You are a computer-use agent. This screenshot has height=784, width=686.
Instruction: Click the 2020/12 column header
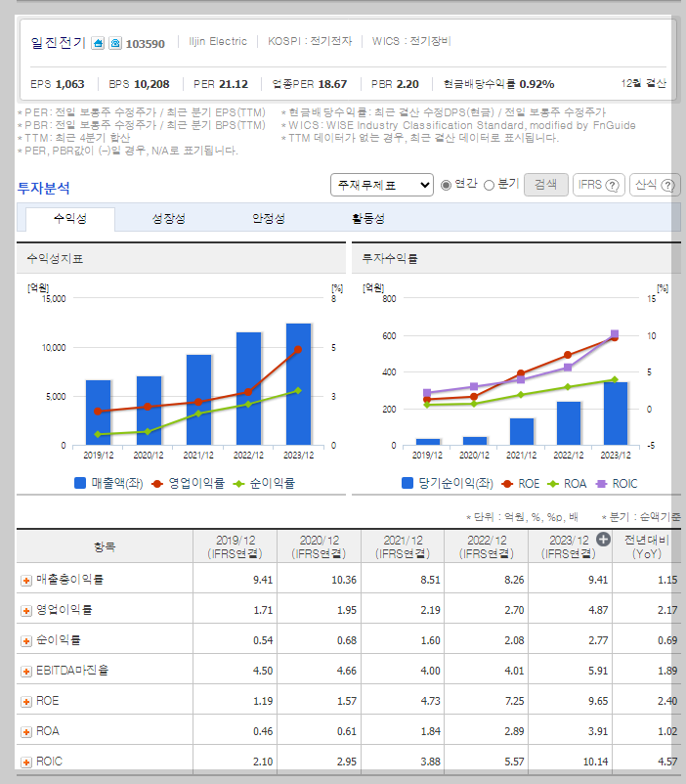point(319,546)
